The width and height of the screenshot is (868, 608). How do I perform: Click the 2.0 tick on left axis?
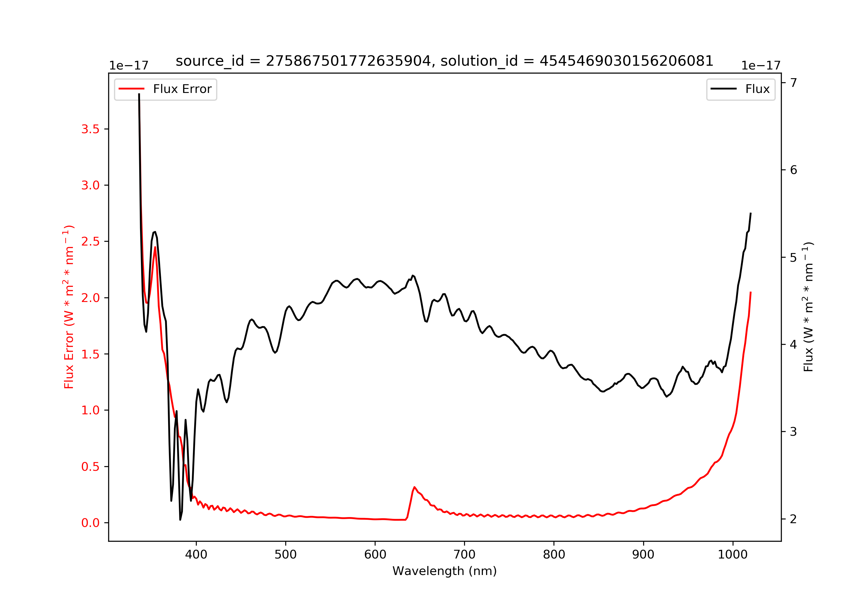(90, 298)
